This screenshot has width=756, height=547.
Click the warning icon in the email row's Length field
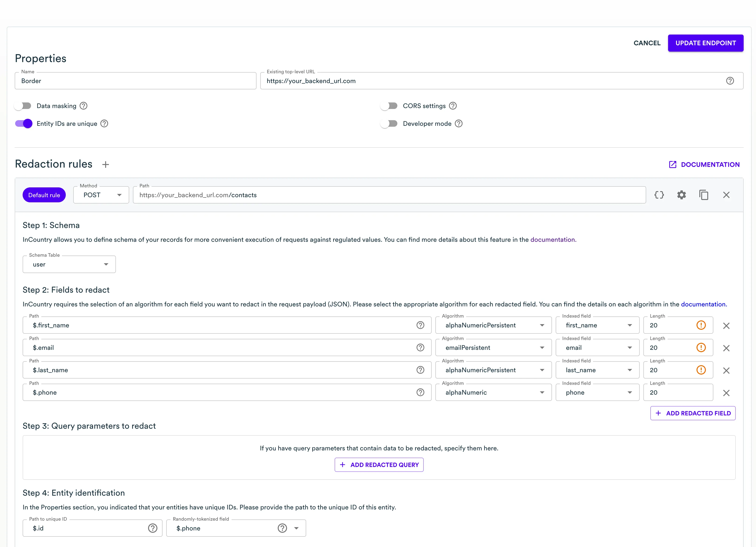pyautogui.click(x=701, y=347)
